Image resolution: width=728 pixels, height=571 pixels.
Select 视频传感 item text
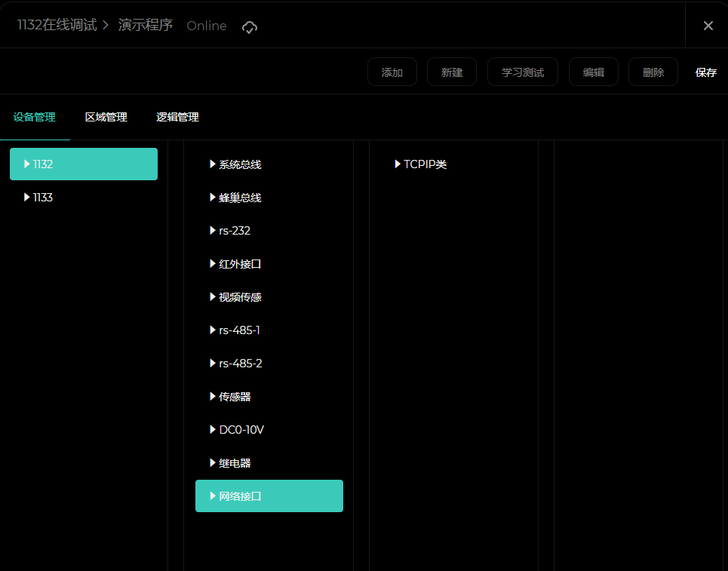240,297
